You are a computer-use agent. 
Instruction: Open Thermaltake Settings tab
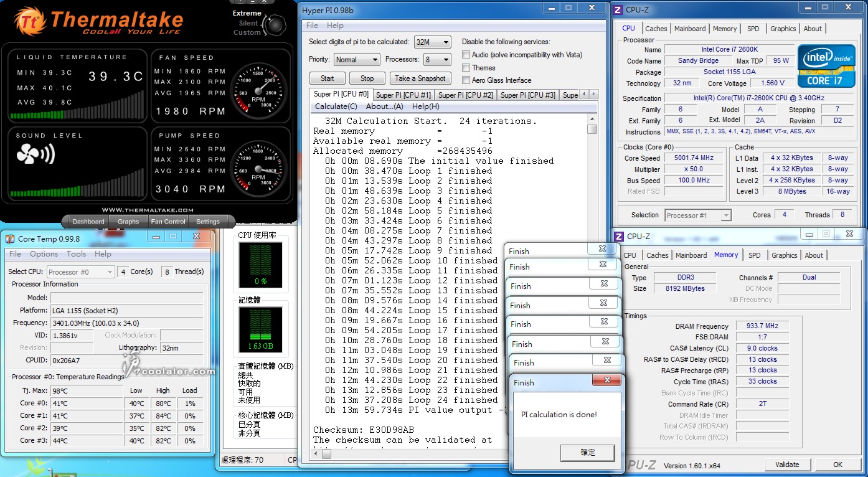click(x=208, y=221)
